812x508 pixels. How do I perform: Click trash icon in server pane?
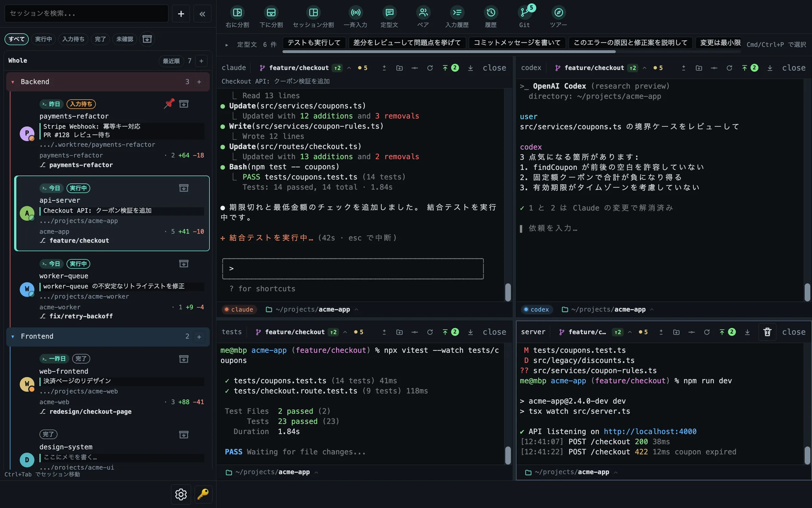point(767,332)
